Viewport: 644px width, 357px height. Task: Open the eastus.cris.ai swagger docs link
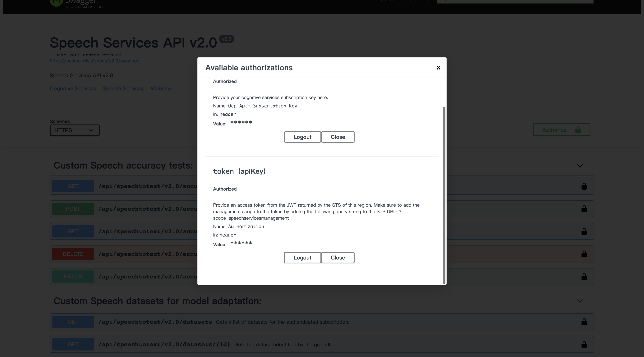[94, 61]
